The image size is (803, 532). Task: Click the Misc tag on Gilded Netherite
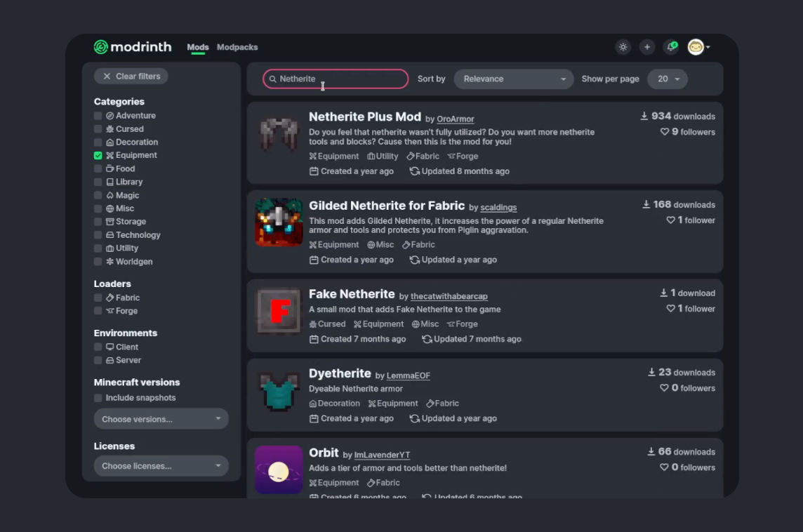coord(380,245)
